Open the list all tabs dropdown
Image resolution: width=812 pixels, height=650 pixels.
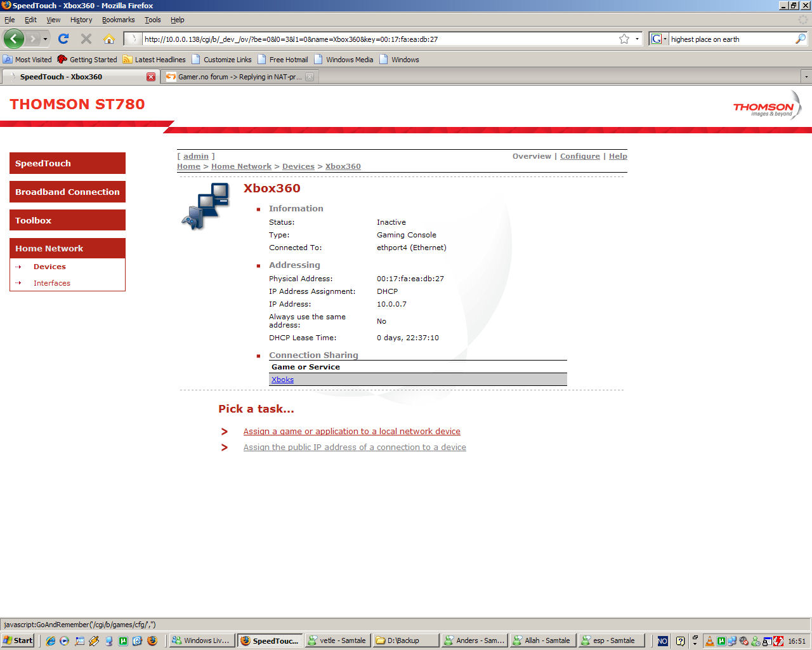[806, 77]
